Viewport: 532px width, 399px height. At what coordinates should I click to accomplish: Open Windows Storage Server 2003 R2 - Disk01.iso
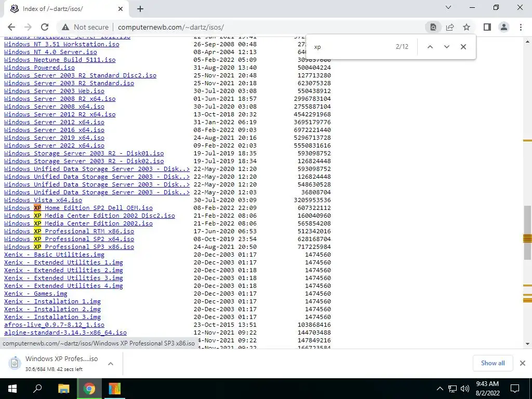[x=84, y=153]
